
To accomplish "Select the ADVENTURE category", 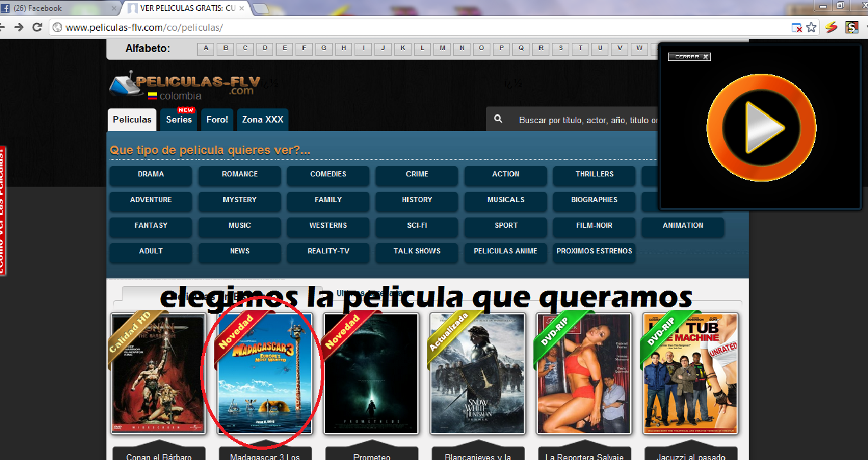I will pyautogui.click(x=151, y=201).
